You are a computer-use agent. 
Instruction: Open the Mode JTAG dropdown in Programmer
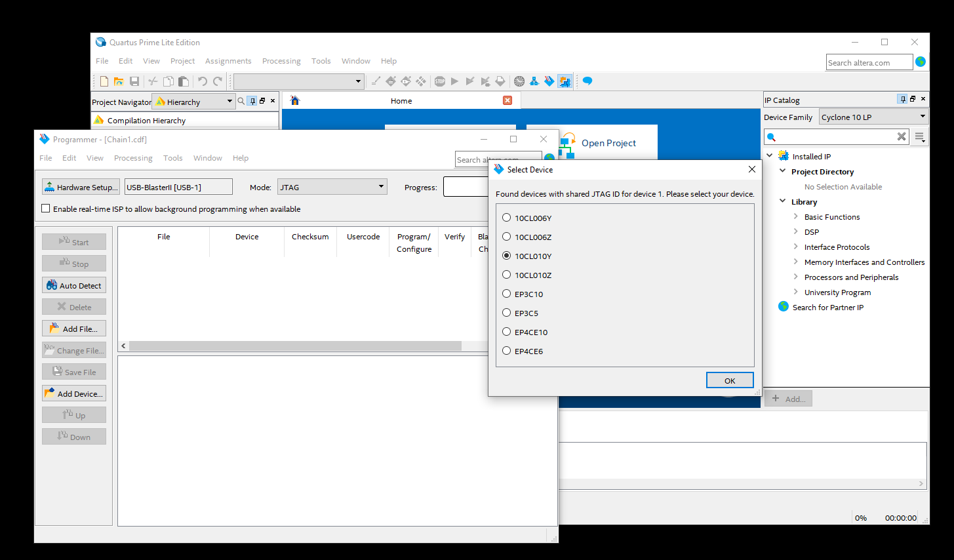coord(332,187)
